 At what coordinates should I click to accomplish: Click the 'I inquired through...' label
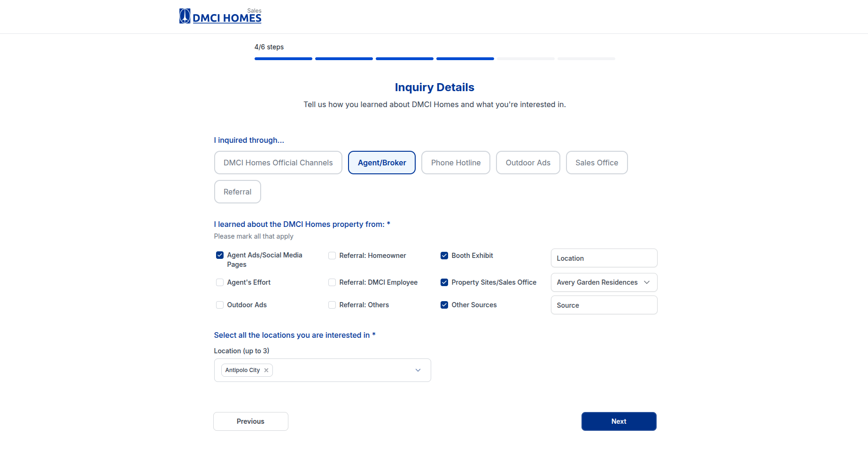(249, 140)
